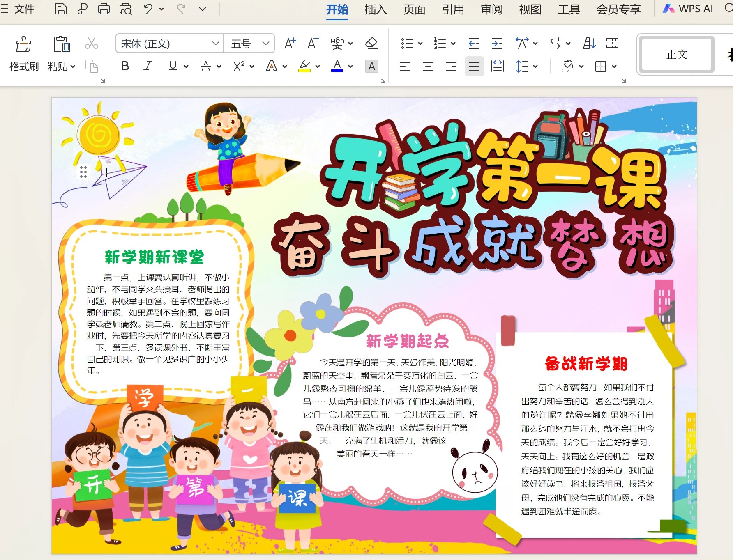Screen dimensions: 733x560
Task: Select the clear formatting eraser icon
Action: click(371, 43)
